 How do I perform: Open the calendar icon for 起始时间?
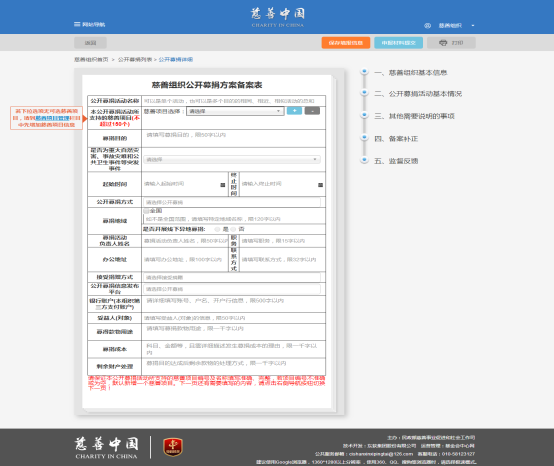pyautogui.click(x=223, y=185)
